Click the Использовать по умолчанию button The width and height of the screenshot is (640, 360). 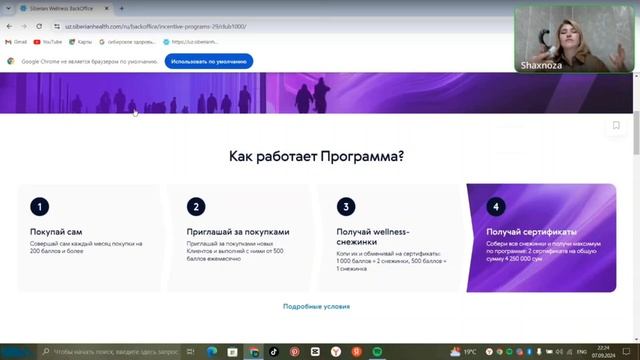coord(209,61)
